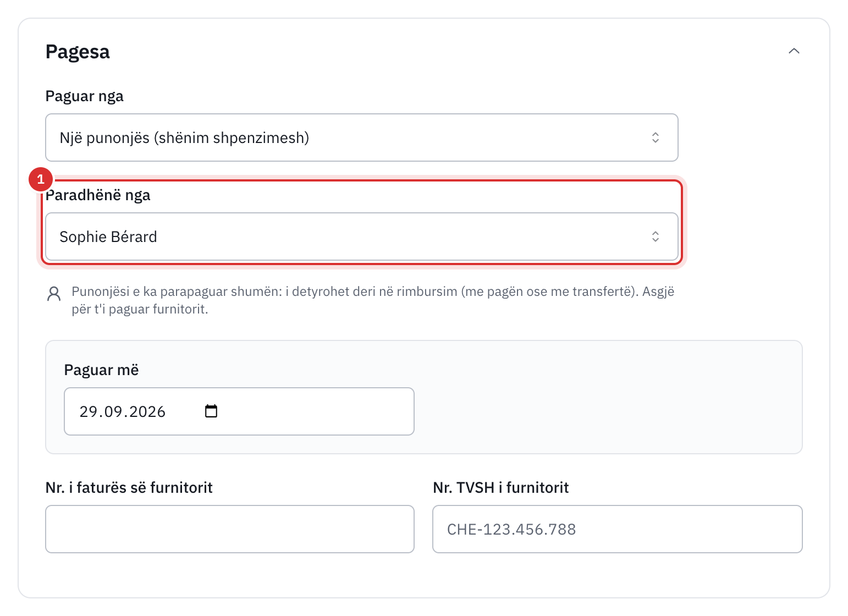This screenshot has height=616, width=848.
Task: Select the year 2026 in the date field
Action: [x=147, y=411]
